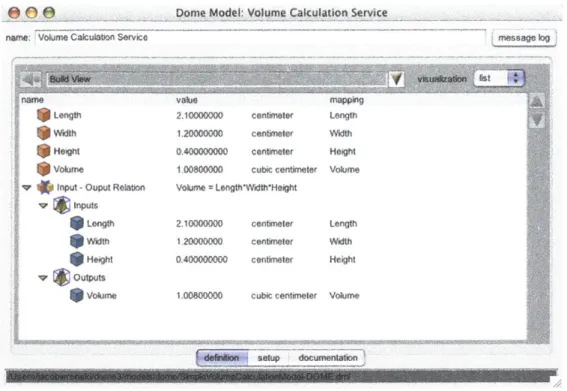Viewport: 567px width, 391px height.
Task: Collapse the Outputs group
Action: coord(43,278)
